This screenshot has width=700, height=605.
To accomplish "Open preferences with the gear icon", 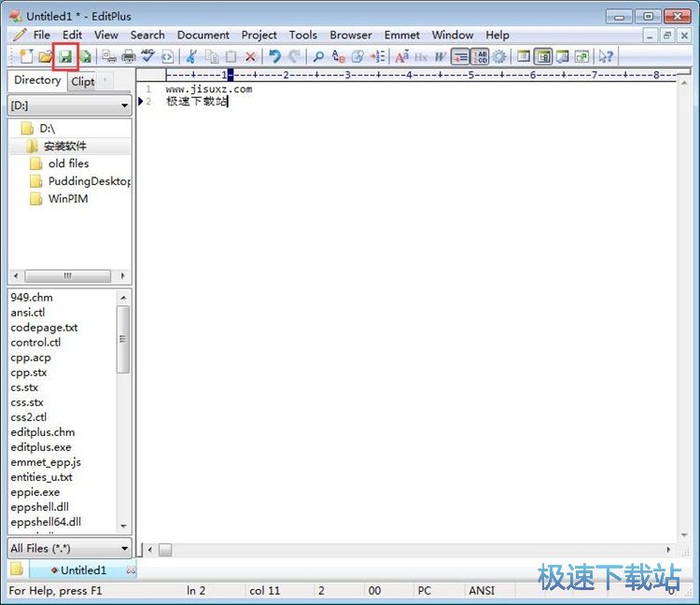I will [500, 57].
